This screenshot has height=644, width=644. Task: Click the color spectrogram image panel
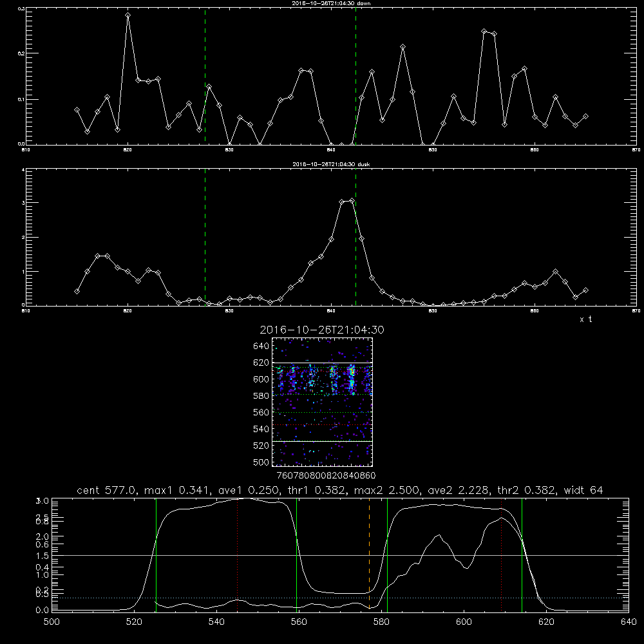[322, 402]
